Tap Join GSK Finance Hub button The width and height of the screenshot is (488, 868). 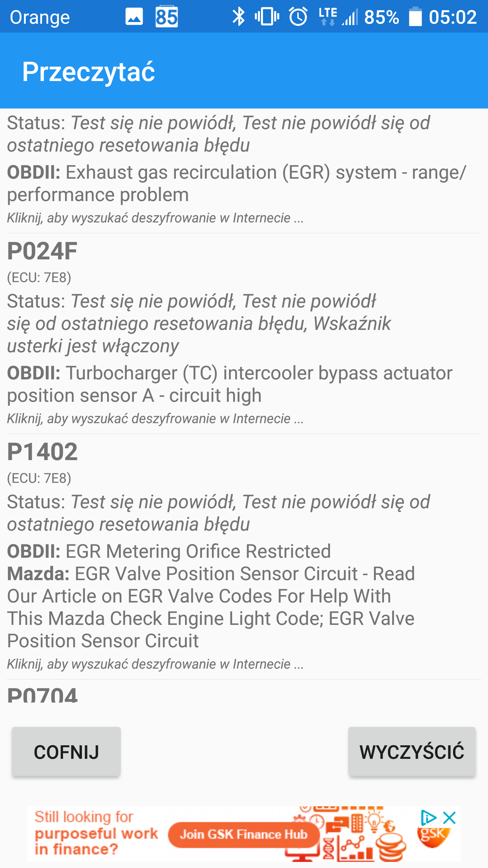243,834
